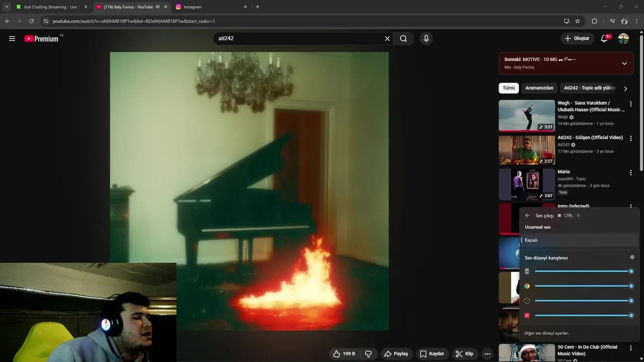Click the system speaker icon in volume mixer

click(527, 271)
